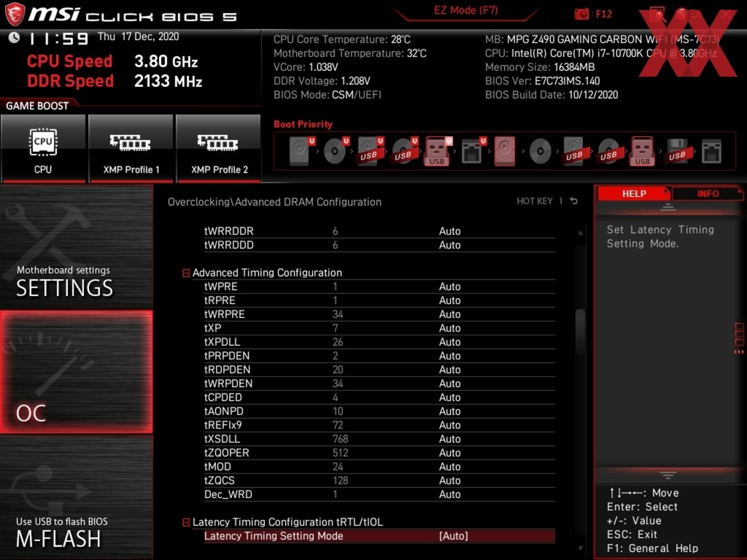Choose the highlighted legacy hard disk boot icon

[x=505, y=151]
